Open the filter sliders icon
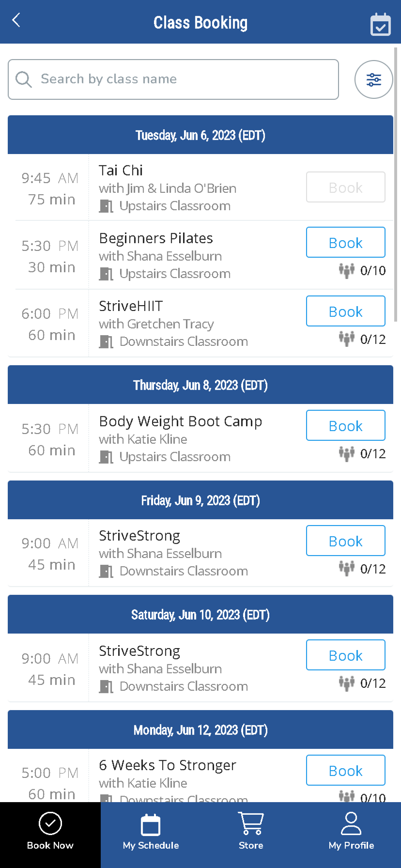401x868 pixels. 374,79
